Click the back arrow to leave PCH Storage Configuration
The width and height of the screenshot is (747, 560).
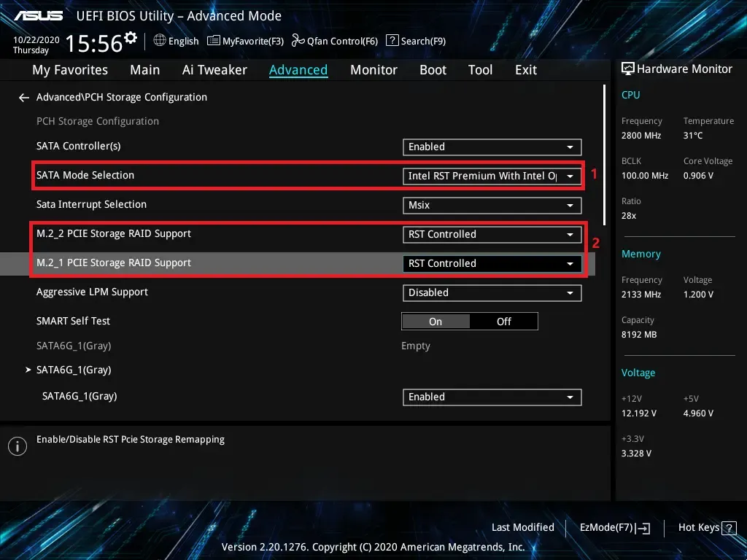point(23,97)
